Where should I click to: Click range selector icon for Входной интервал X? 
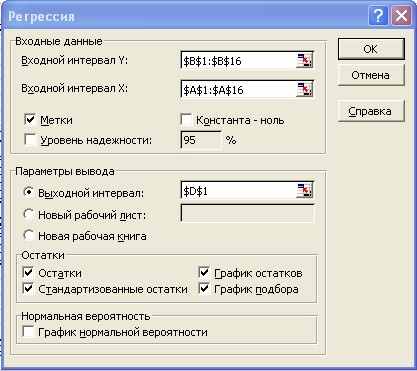tap(304, 89)
